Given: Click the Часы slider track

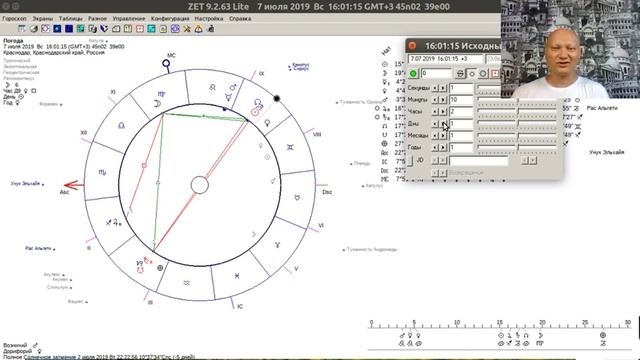Looking at the screenshot, I should [517, 111].
